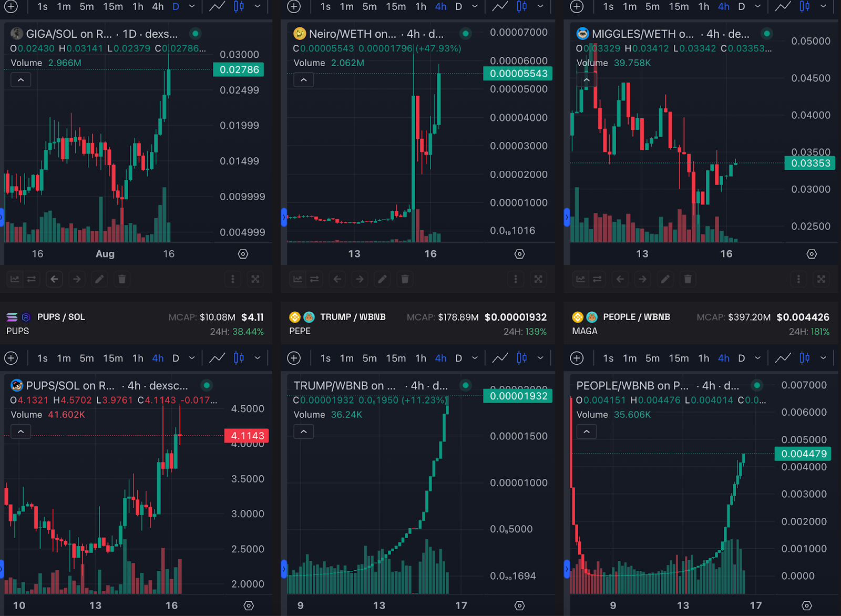Image resolution: width=841 pixels, height=616 pixels.
Task: Click candlestick style icon on GIGA/SOL toolbar
Action: pos(239,6)
